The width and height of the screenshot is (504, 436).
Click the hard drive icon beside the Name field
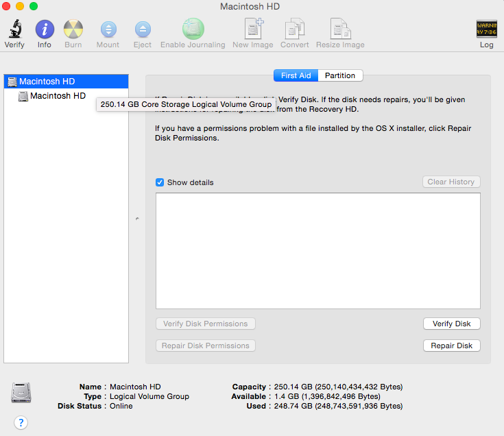pos(21,392)
